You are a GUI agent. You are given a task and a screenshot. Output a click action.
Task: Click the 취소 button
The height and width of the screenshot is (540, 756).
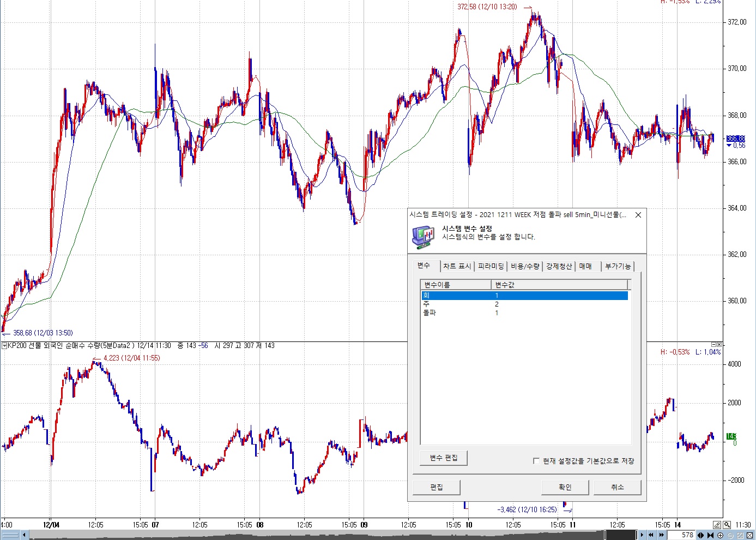pyautogui.click(x=617, y=487)
